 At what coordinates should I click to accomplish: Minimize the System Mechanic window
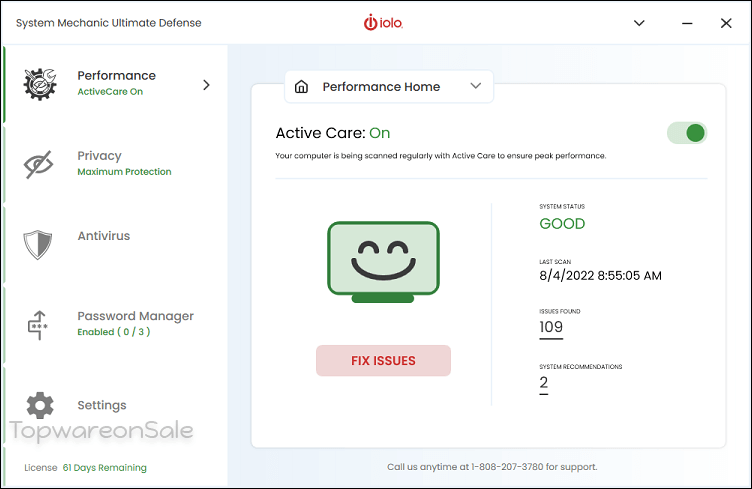[x=687, y=23]
